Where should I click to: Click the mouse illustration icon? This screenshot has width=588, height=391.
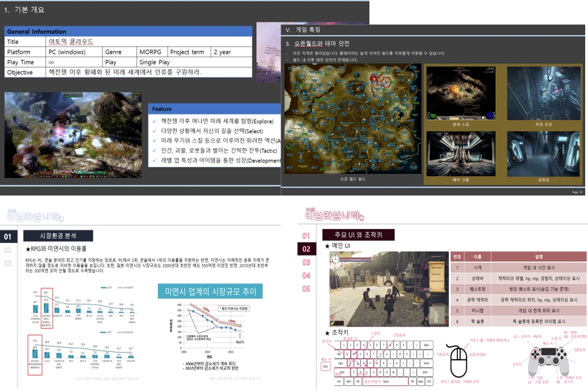tap(458, 362)
